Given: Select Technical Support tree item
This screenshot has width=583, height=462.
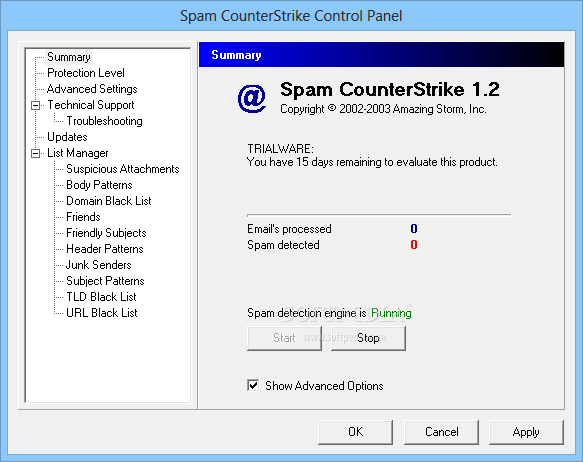Looking at the screenshot, I should tap(91, 105).
